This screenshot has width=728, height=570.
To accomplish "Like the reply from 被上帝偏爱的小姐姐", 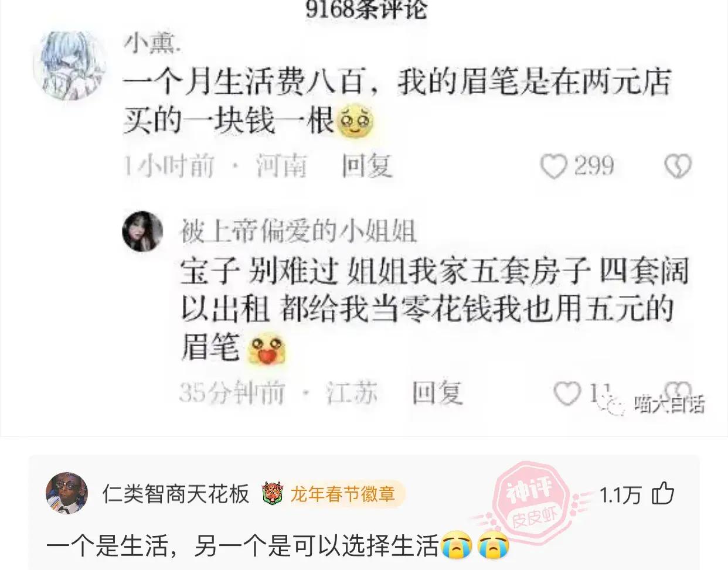I will point(567,393).
